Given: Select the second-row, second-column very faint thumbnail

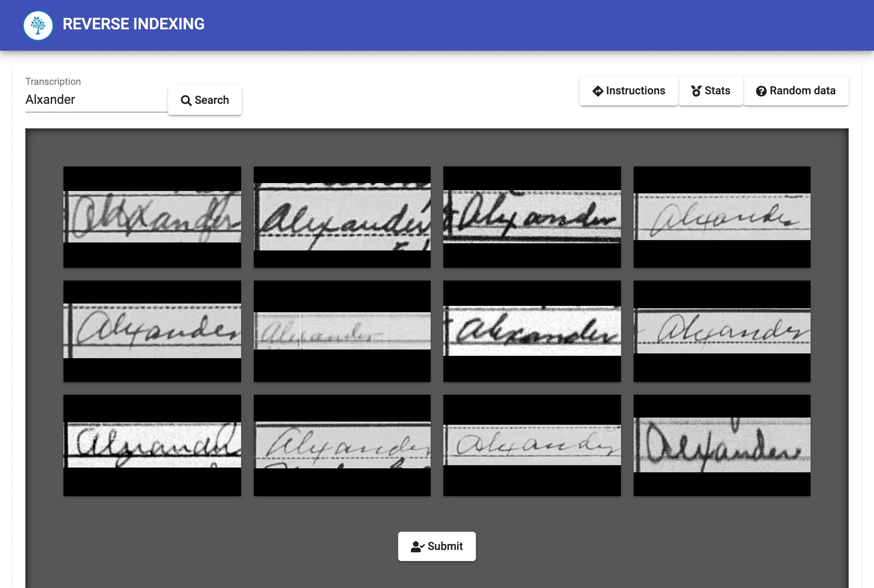Looking at the screenshot, I should pos(342,331).
